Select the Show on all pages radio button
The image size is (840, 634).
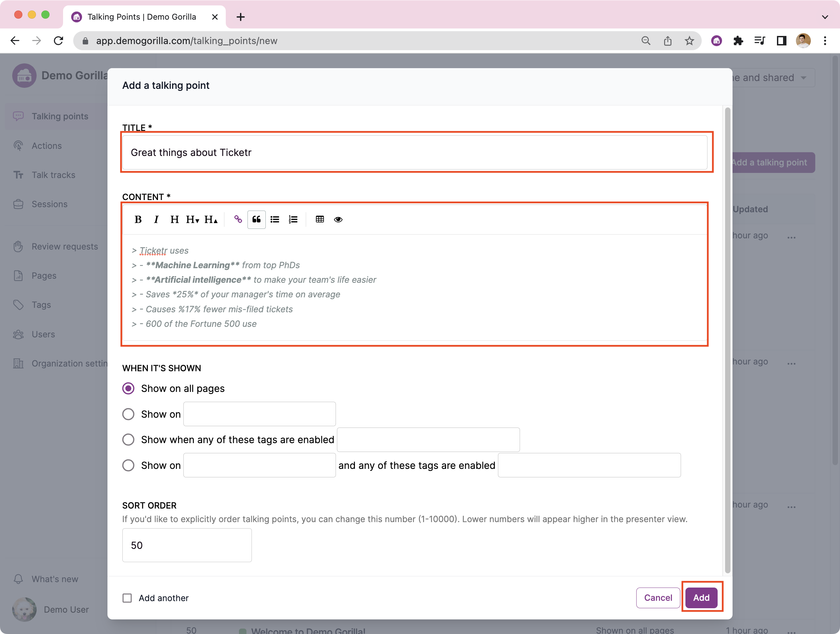(x=128, y=388)
